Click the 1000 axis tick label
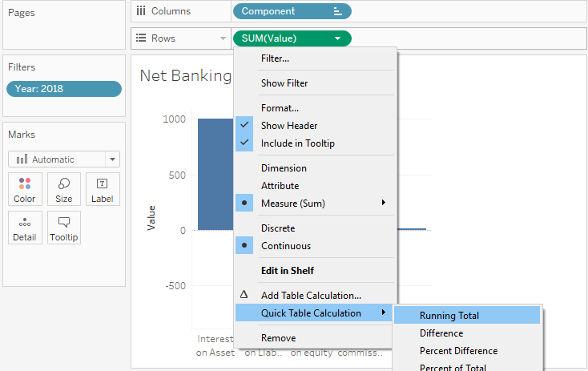 (175, 119)
